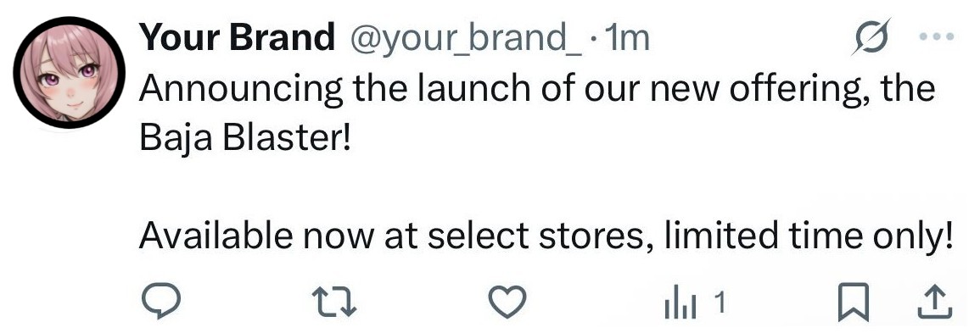The image size is (980, 333).
Task: Open the pink-haired anime profile avatar
Action: click(x=70, y=73)
